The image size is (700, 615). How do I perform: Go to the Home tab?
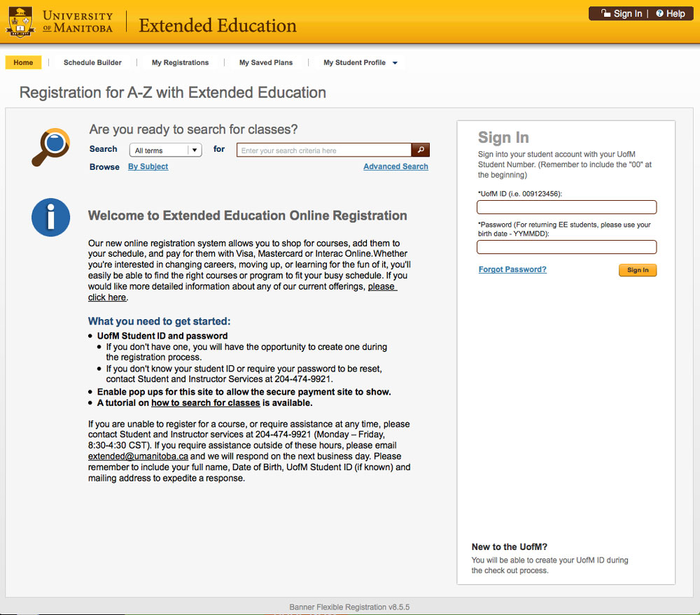coord(23,63)
